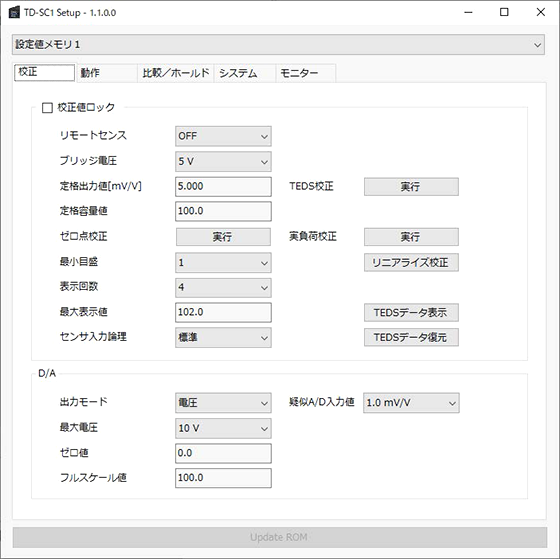Click the ゼロ値 input field

[x=223, y=453]
